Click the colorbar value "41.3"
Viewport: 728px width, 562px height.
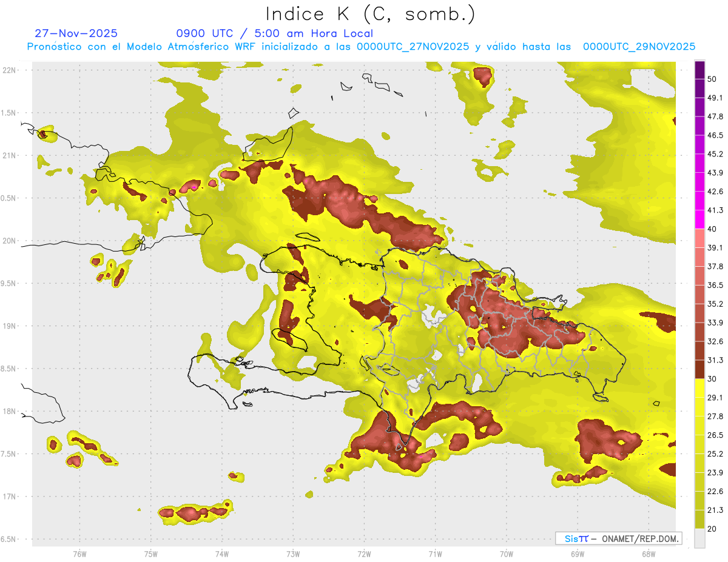click(x=715, y=210)
